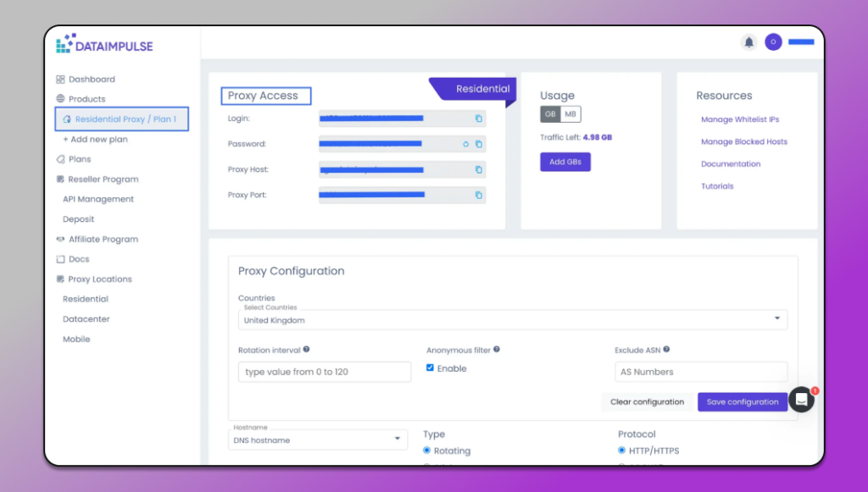Switch traffic units to MB
This screenshot has height=492, width=868.
(569, 113)
